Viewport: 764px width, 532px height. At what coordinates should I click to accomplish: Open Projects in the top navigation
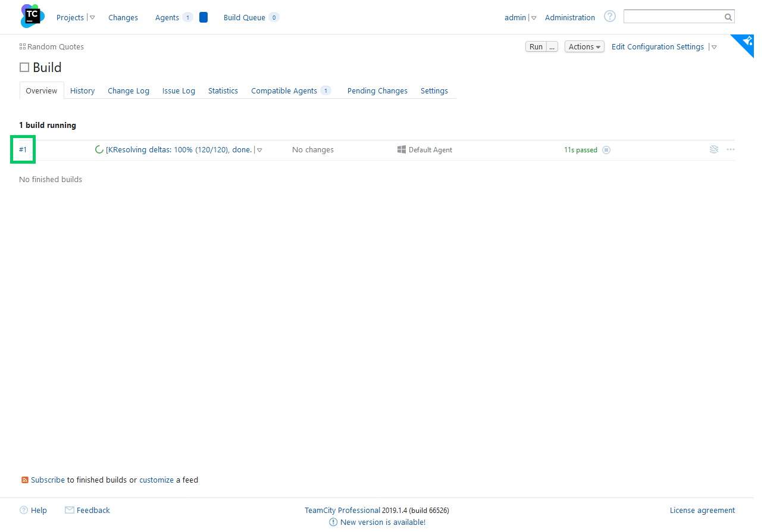pyautogui.click(x=70, y=17)
